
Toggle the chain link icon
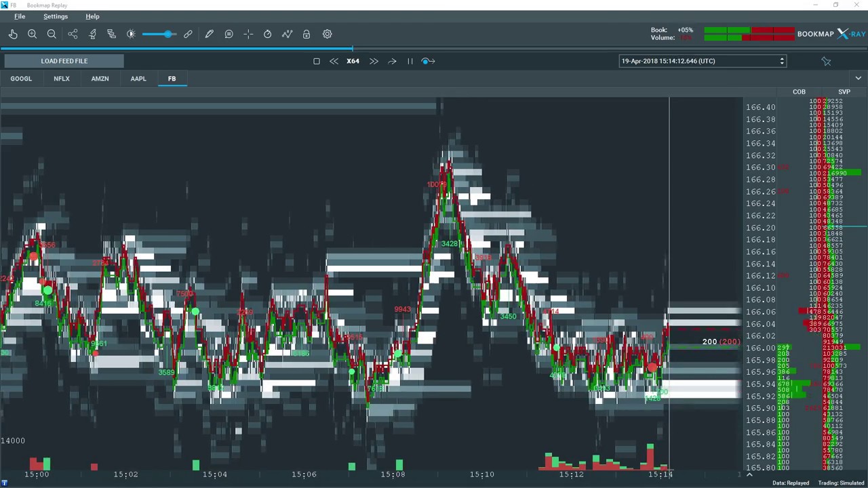tap(188, 34)
